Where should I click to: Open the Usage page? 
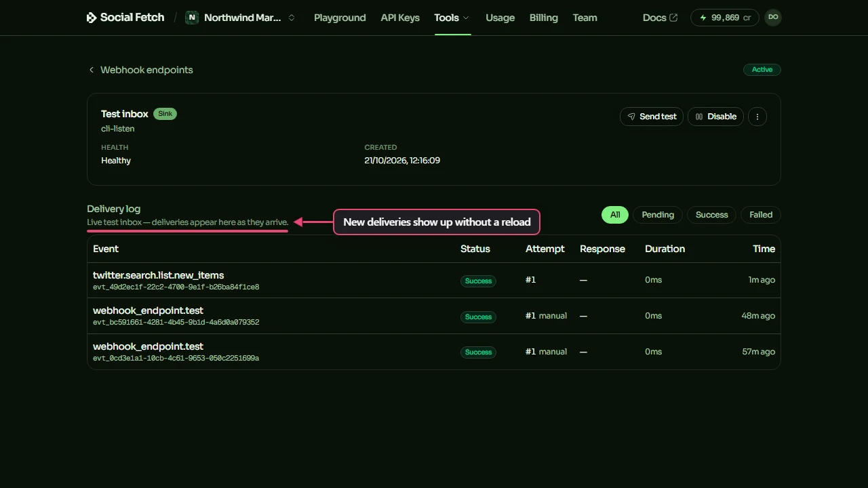tap(500, 18)
